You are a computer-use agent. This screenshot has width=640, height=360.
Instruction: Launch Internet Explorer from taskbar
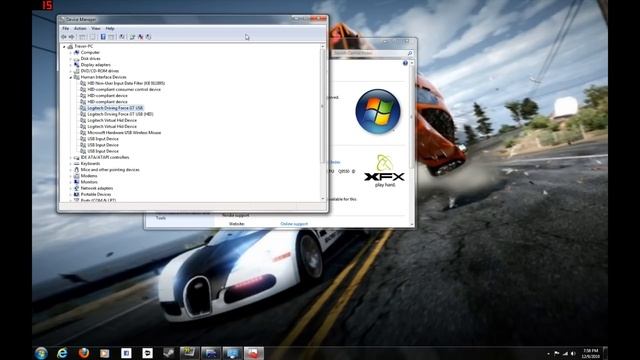pos(62,353)
